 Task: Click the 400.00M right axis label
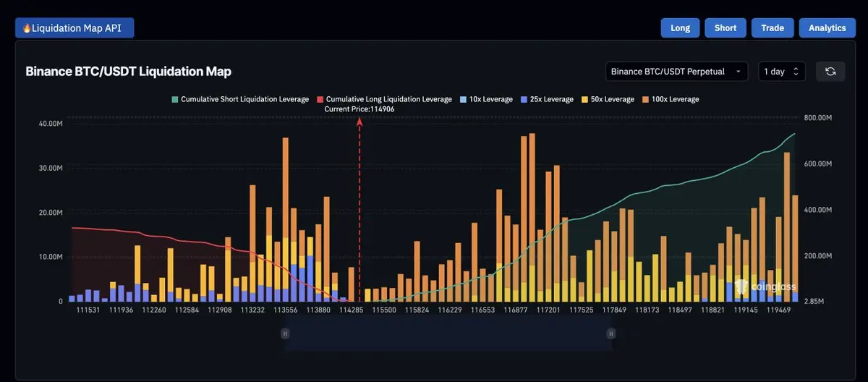pyautogui.click(x=818, y=210)
